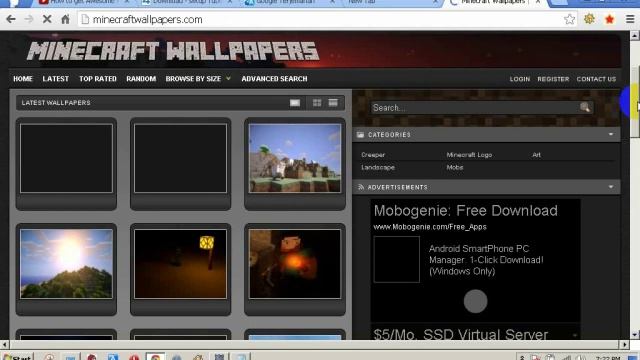Screen dimensions: 640x360
Task: Open the first blank wallpaper thumbnail in the top row
Action: 66,158
